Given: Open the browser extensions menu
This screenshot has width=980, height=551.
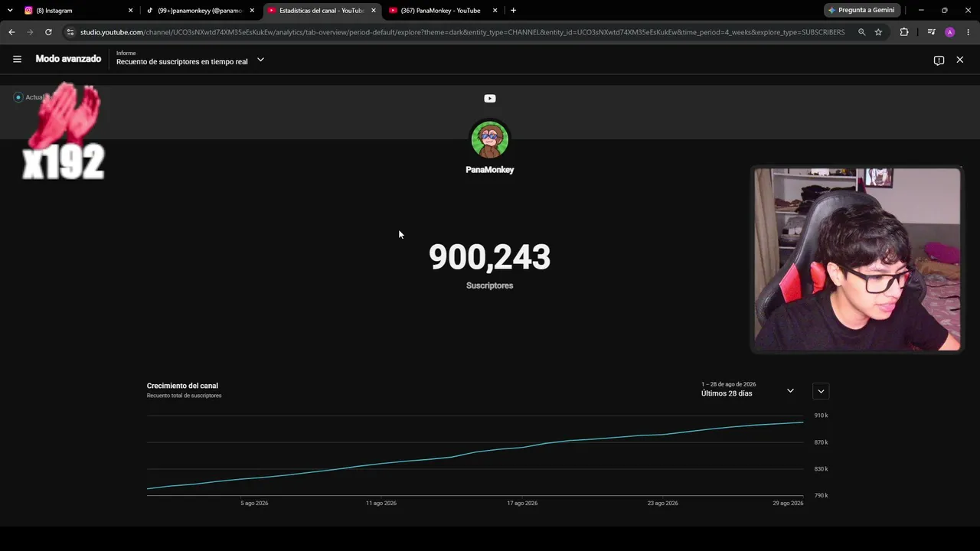Looking at the screenshot, I should tap(904, 32).
